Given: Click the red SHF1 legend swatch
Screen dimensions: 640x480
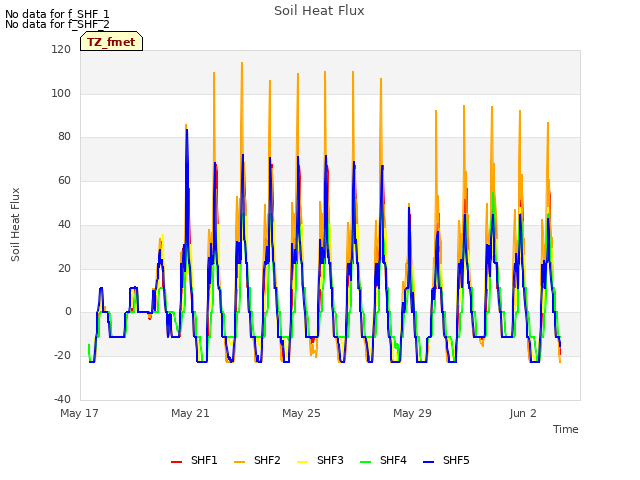Looking at the screenshot, I should coord(176,462).
